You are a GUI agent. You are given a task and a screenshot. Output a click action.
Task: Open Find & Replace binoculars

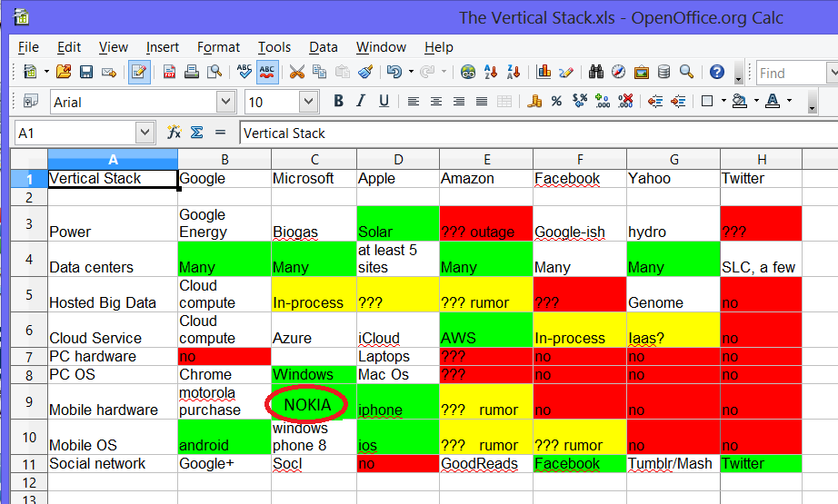pos(596,72)
